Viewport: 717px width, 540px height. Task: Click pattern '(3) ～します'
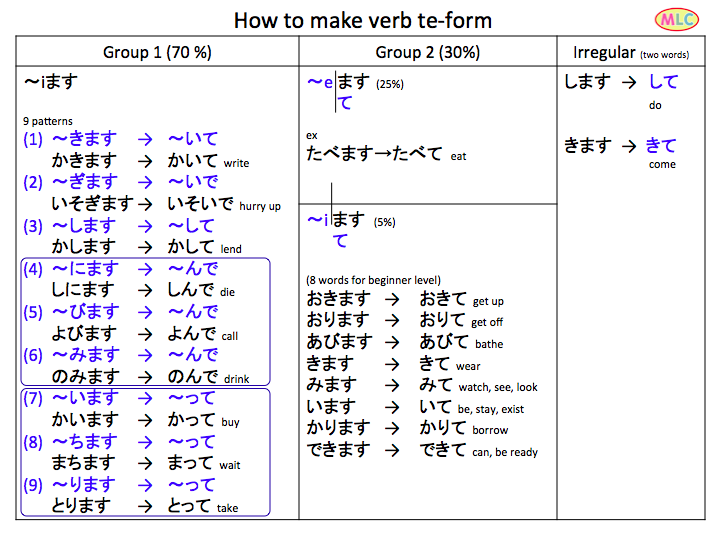(x=70, y=225)
